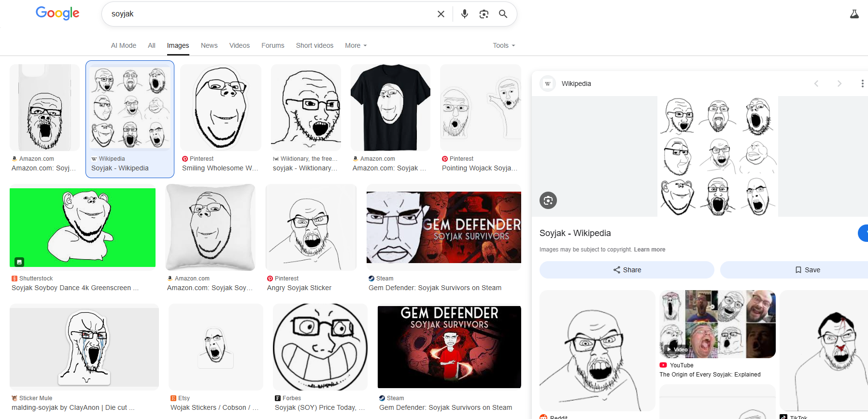Click Wikipedia source name in preview header

pyautogui.click(x=576, y=84)
